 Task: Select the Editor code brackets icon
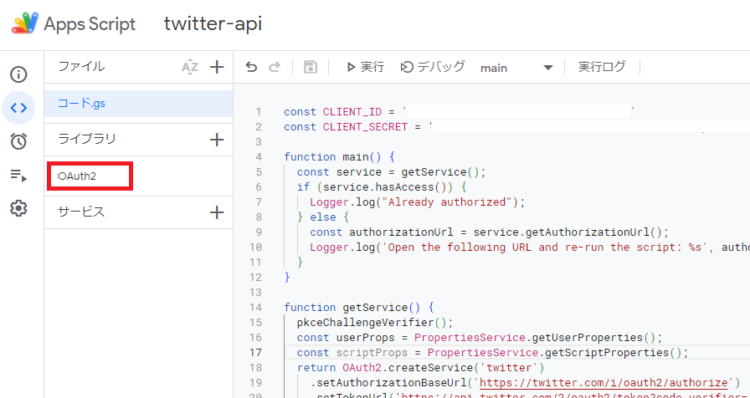(19, 108)
